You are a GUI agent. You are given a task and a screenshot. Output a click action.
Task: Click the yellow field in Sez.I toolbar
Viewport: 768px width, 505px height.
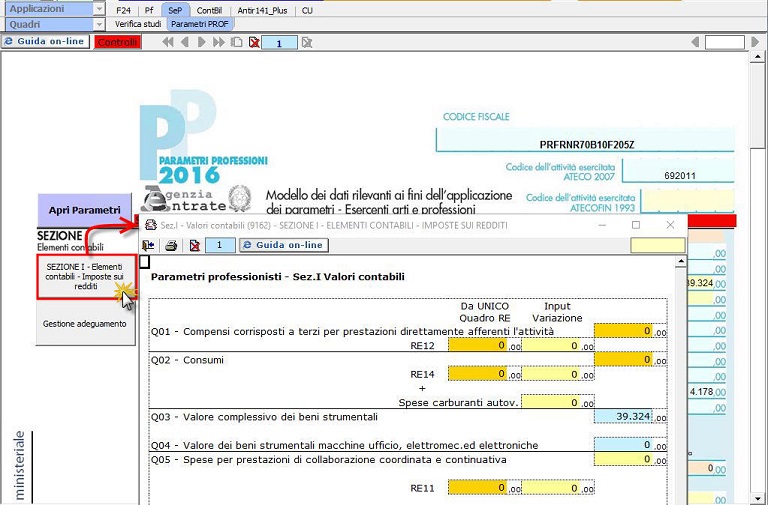coord(657,245)
